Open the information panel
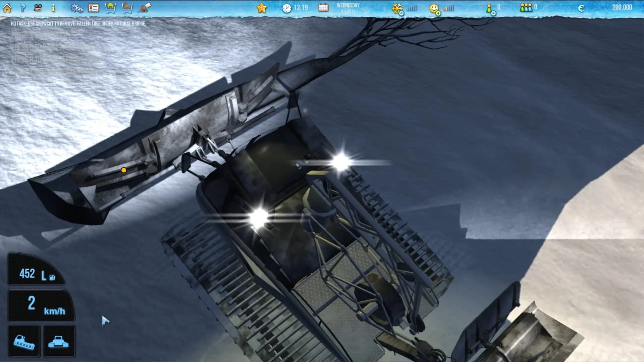644x362 pixels. pyautogui.click(x=53, y=8)
